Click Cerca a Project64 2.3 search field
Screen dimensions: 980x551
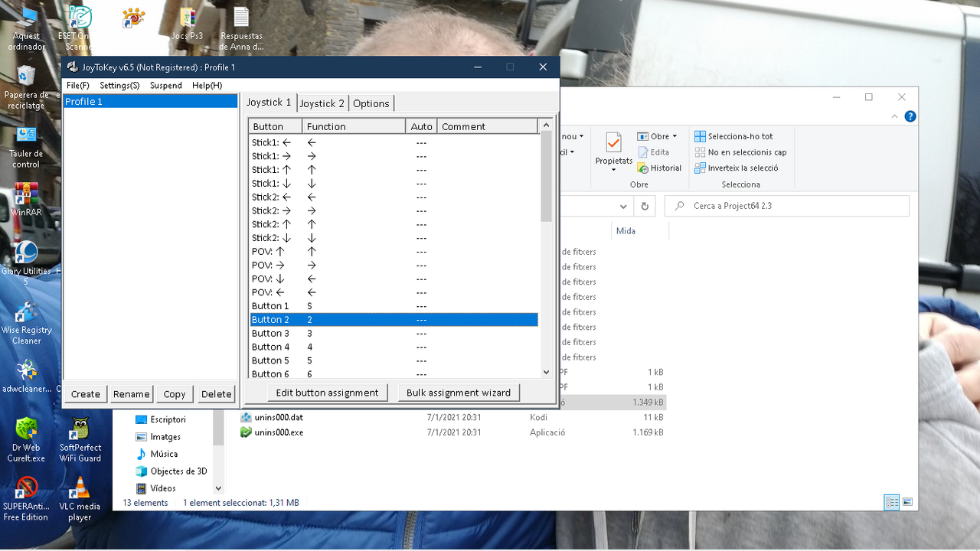(787, 206)
